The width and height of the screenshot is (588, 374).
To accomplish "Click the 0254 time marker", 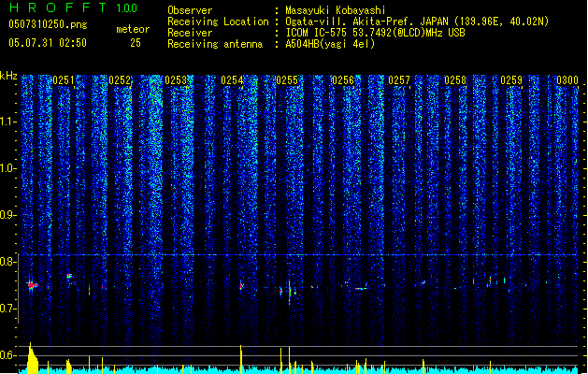I will tap(232, 80).
